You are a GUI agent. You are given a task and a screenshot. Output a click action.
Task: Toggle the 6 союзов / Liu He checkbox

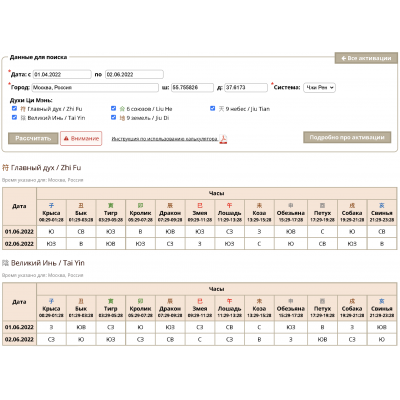pos(113,108)
